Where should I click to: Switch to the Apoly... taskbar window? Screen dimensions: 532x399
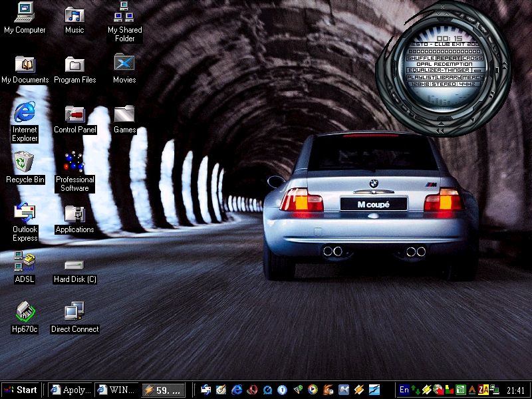pyautogui.click(x=70, y=390)
